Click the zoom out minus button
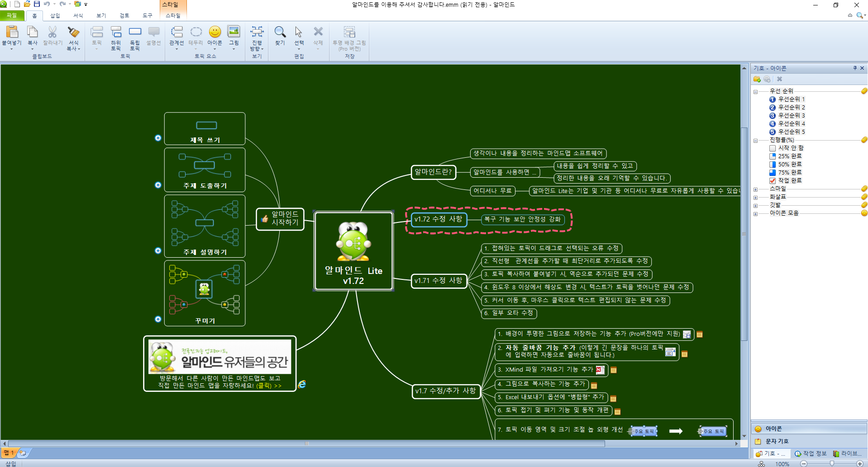 pos(804,464)
